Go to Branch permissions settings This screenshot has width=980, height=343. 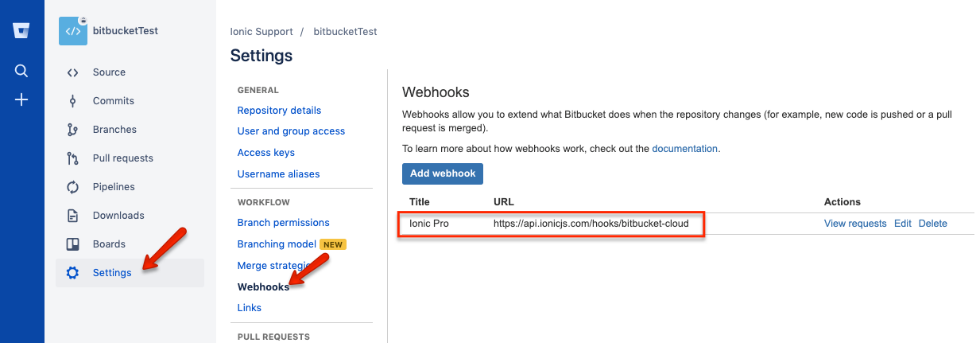coord(283,223)
